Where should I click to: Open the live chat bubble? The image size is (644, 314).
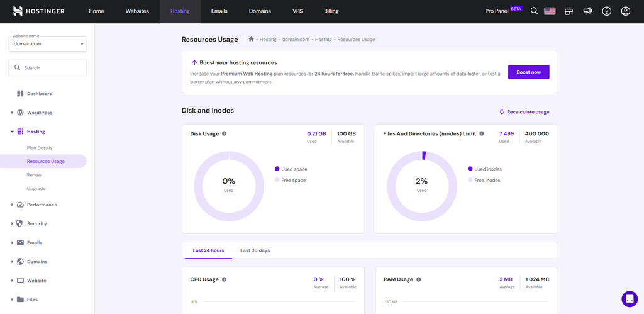(630, 299)
